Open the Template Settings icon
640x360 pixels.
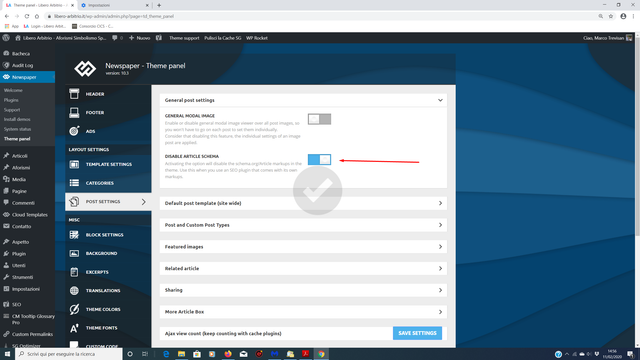[74, 164]
